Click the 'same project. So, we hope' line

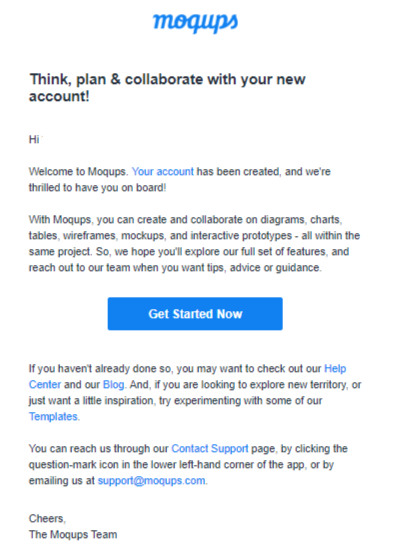189,252
